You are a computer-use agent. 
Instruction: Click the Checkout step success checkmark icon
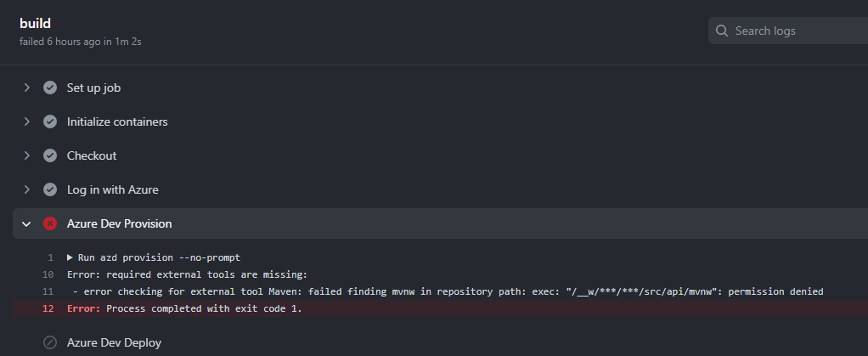pos(50,155)
